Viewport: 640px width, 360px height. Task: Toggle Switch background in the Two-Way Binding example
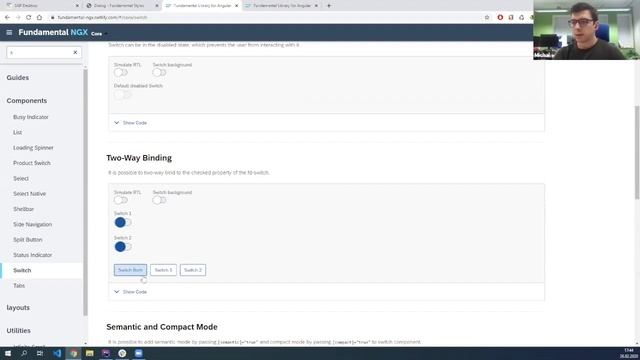pos(159,200)
